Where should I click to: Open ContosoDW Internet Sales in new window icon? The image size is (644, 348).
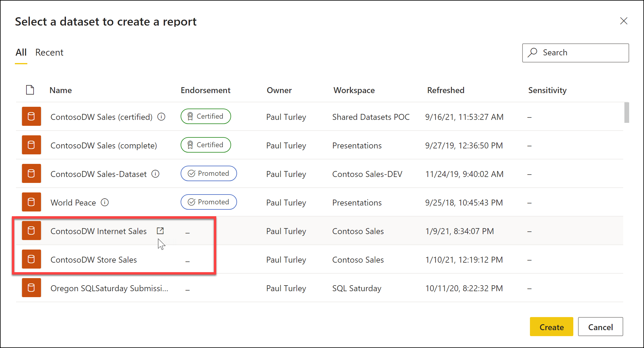(160, 231)
